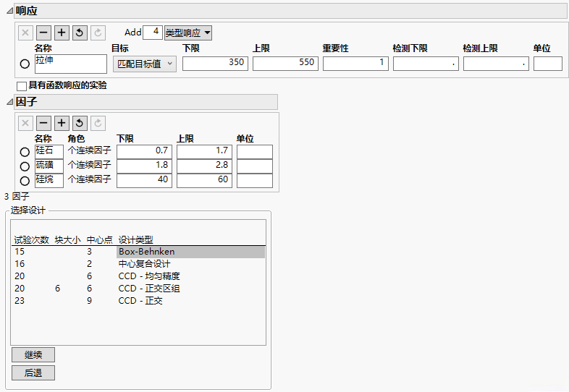Click the Add count field showing 4
Viewport: 569px width, 392px height.
pos(153,33)
